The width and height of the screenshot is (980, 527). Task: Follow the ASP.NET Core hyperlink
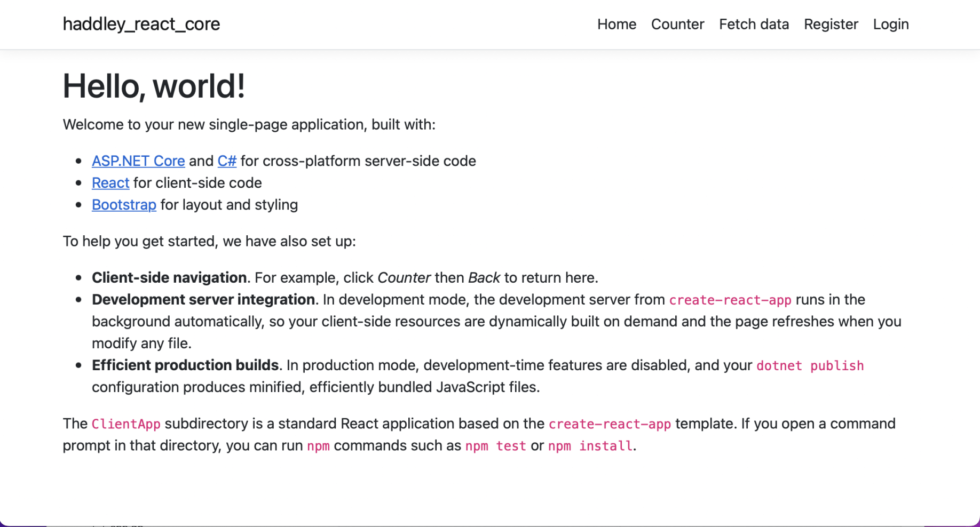[x=138, y=161]
